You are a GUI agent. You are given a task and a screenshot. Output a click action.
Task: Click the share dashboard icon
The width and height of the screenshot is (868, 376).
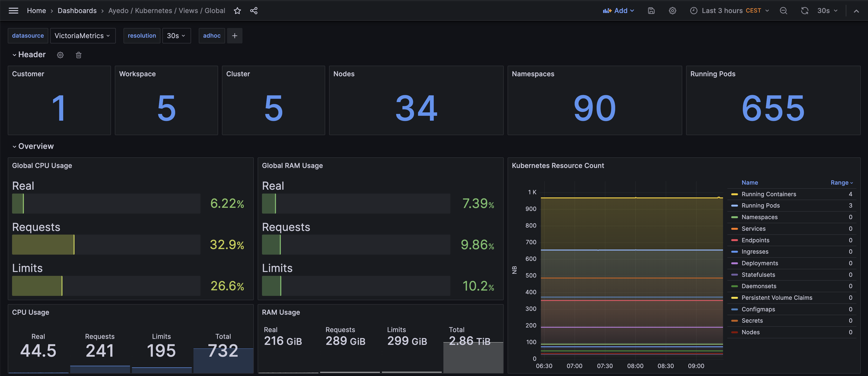coord(254,10)
